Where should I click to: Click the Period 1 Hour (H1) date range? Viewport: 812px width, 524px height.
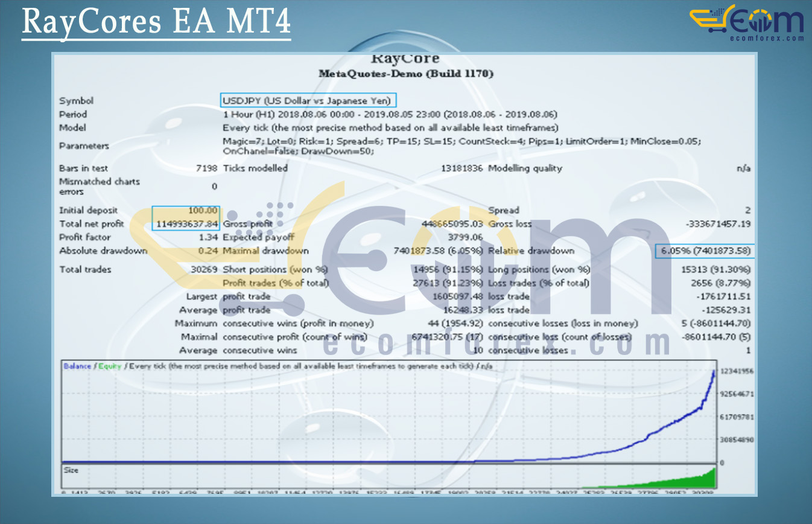390,114
